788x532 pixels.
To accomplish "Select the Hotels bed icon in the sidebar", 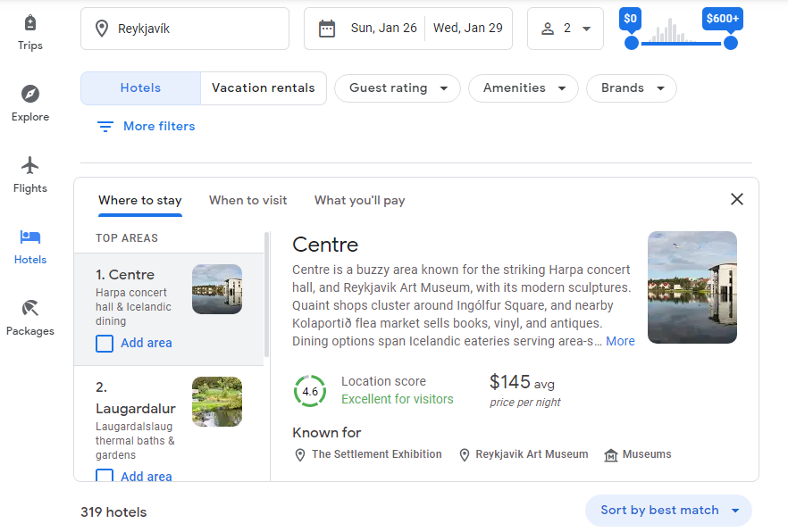I will click(30, 237).
